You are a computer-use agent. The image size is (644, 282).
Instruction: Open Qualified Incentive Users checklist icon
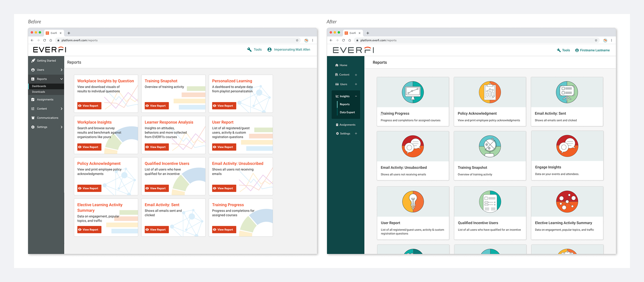click(490, 202)
